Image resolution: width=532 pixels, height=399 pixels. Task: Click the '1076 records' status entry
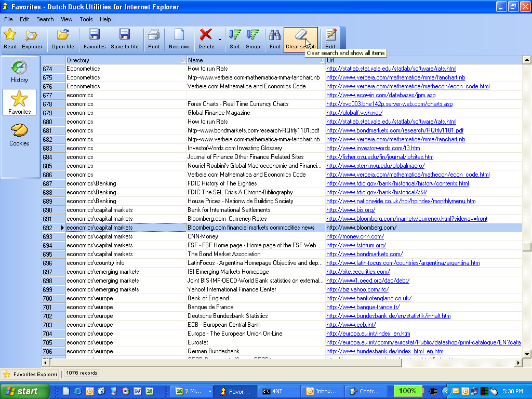click(82, 373)
